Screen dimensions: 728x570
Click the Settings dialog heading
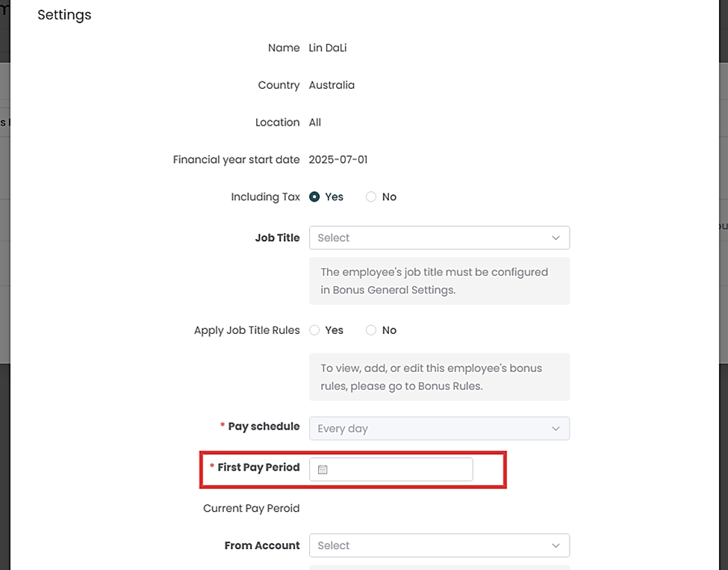coord(64,15)
